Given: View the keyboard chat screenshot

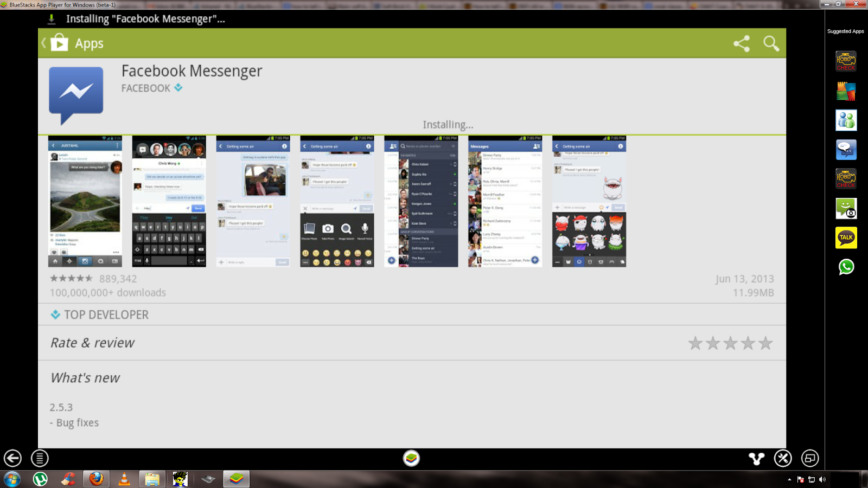Looking at the screenshot, I should (169, 201).
